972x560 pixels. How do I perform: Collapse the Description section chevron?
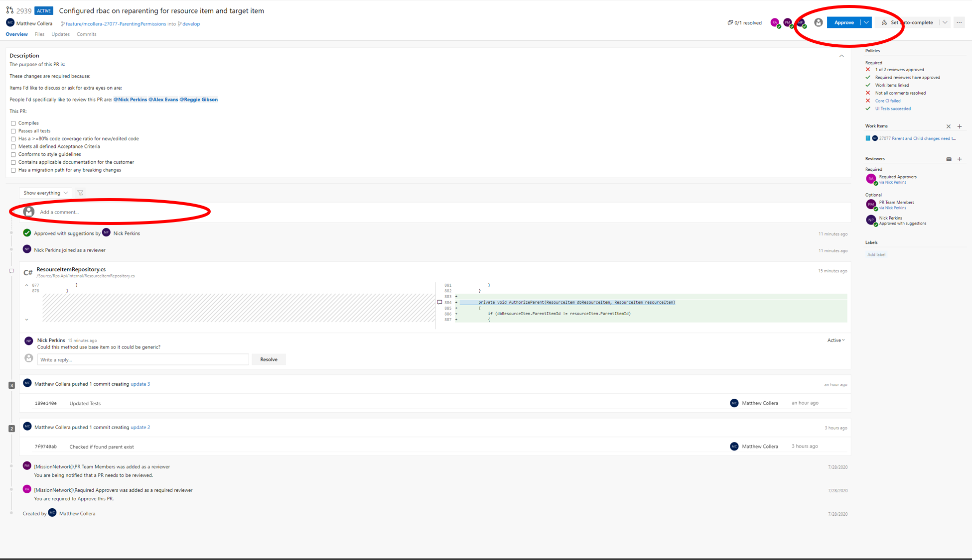[x=841, y=56]
